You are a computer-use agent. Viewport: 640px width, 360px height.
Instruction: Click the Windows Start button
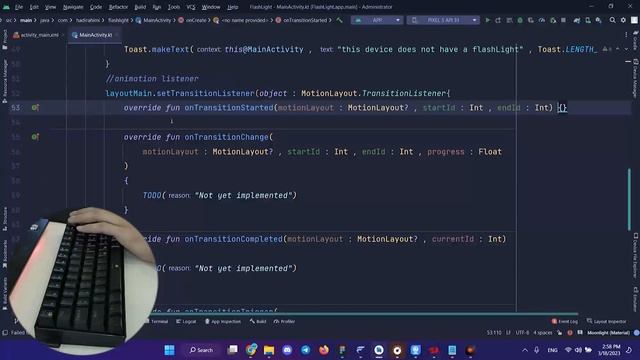click(169, 350)
